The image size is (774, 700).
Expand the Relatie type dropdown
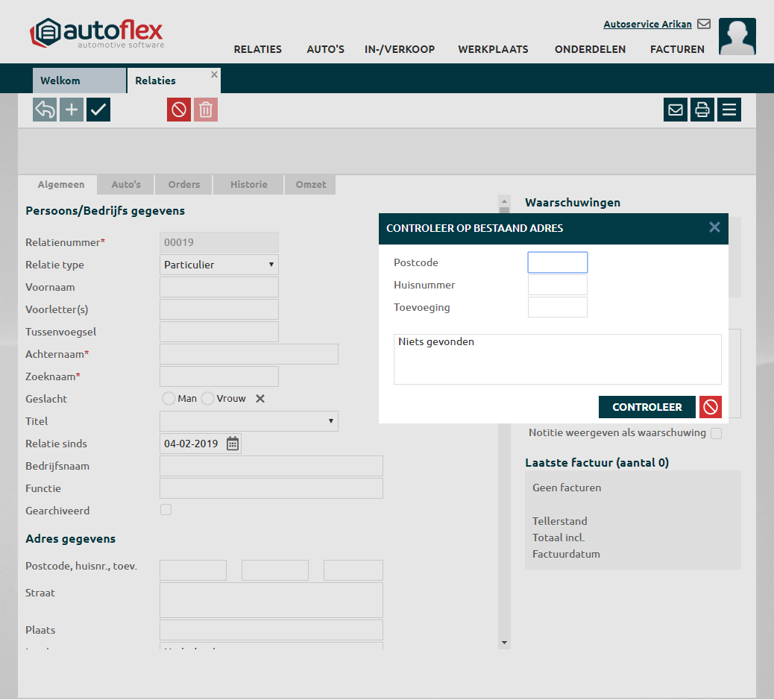(219, 265)
